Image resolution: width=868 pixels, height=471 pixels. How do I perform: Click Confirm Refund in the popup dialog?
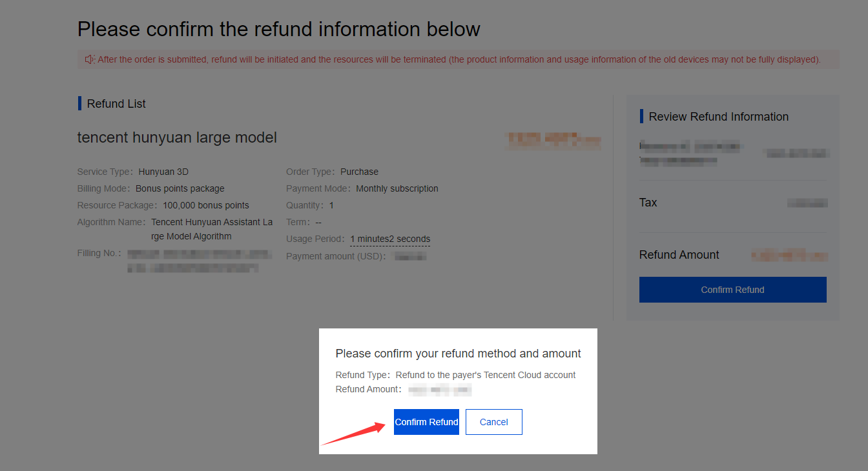point(426,421)
